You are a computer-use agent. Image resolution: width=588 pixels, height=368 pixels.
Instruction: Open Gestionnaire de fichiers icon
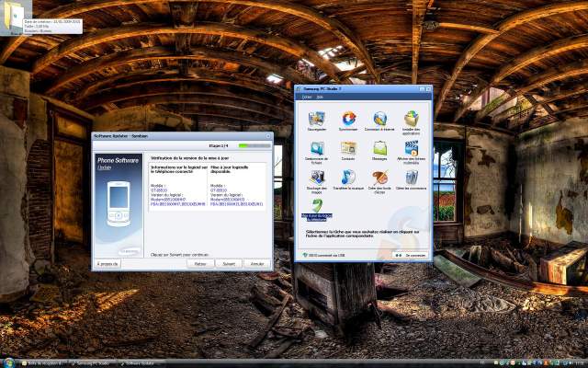(x=317, y=148)
